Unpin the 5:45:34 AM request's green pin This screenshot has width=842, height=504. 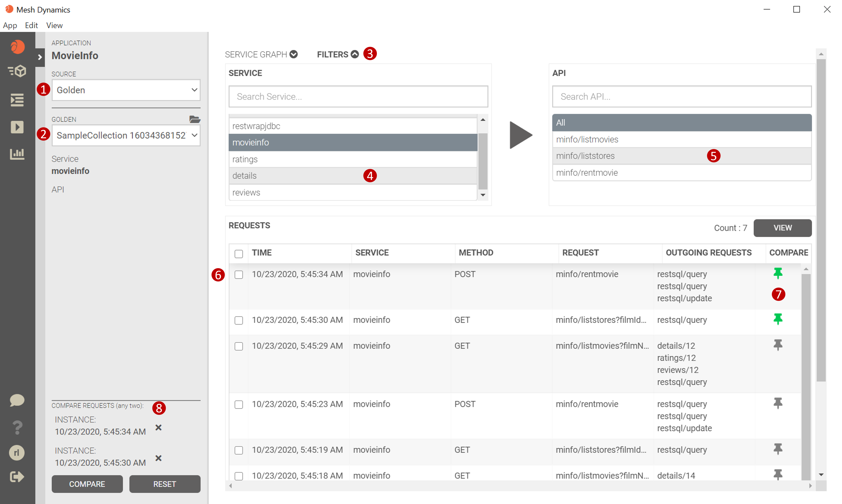(x=777, y=273)
